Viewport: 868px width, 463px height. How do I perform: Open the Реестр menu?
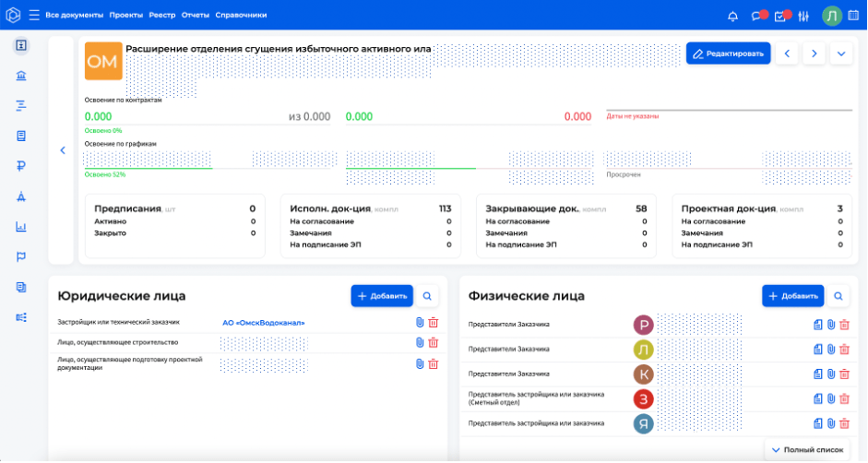[x=161, y=16]
